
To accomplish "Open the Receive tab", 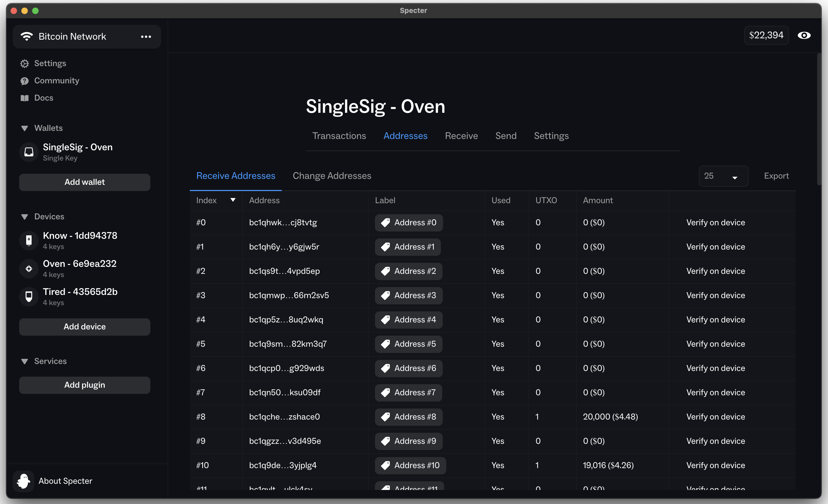I will tap(461, 136).
